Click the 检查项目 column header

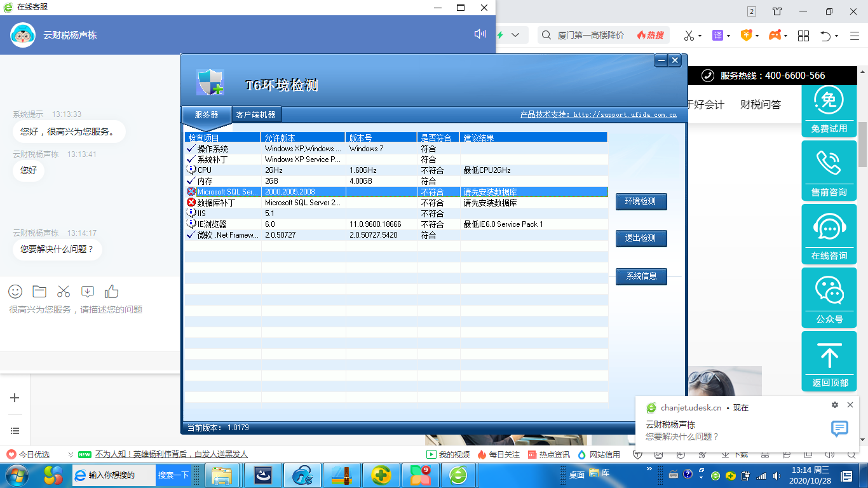(222, 137)
